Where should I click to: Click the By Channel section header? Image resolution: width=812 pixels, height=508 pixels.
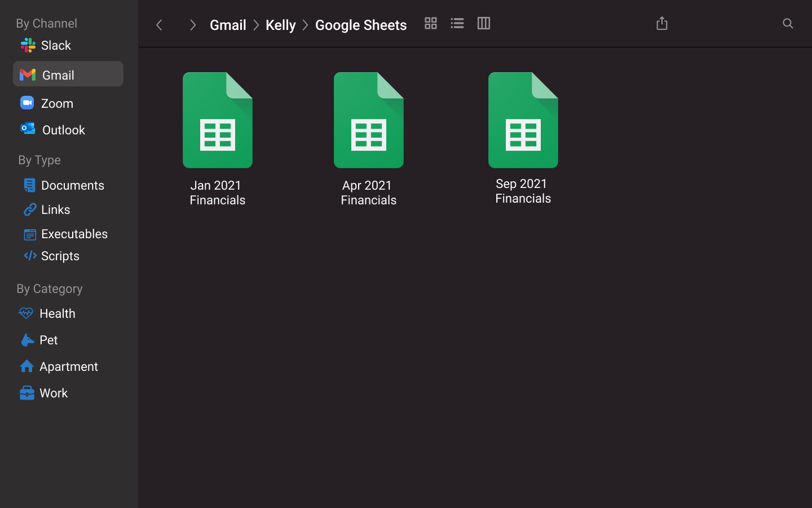[x=47, y=23]
